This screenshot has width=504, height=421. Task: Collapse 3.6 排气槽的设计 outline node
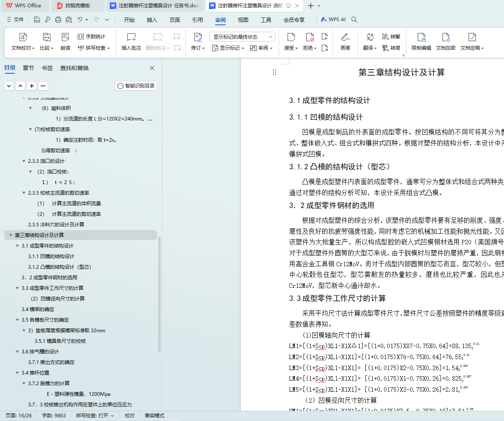click(x=17, y=352)
